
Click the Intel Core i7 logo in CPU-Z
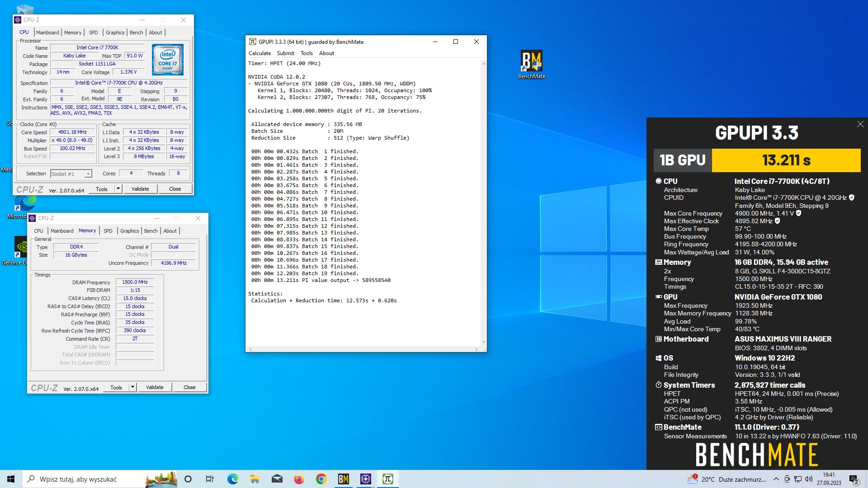click(167, 59)
